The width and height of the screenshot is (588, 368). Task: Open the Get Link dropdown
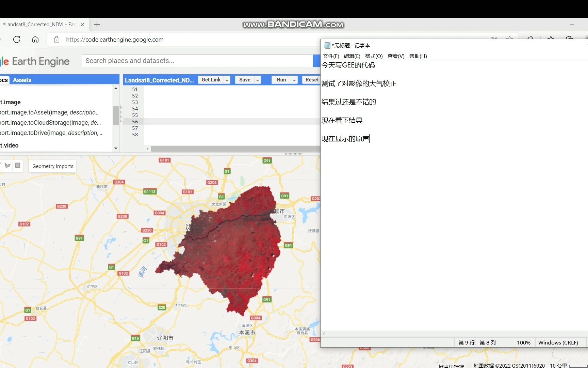[226, 80]
